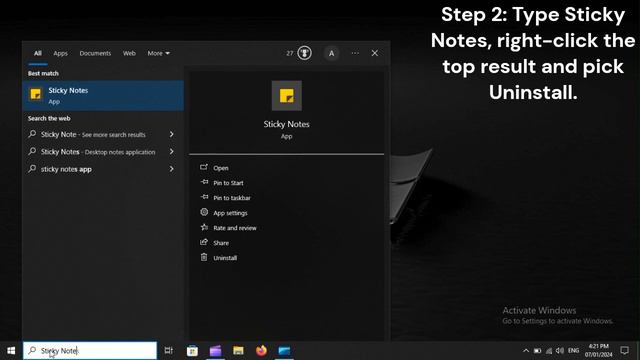Click the volume speaker icon
This screenshot has height=360, width=640.
click(560, 351)
